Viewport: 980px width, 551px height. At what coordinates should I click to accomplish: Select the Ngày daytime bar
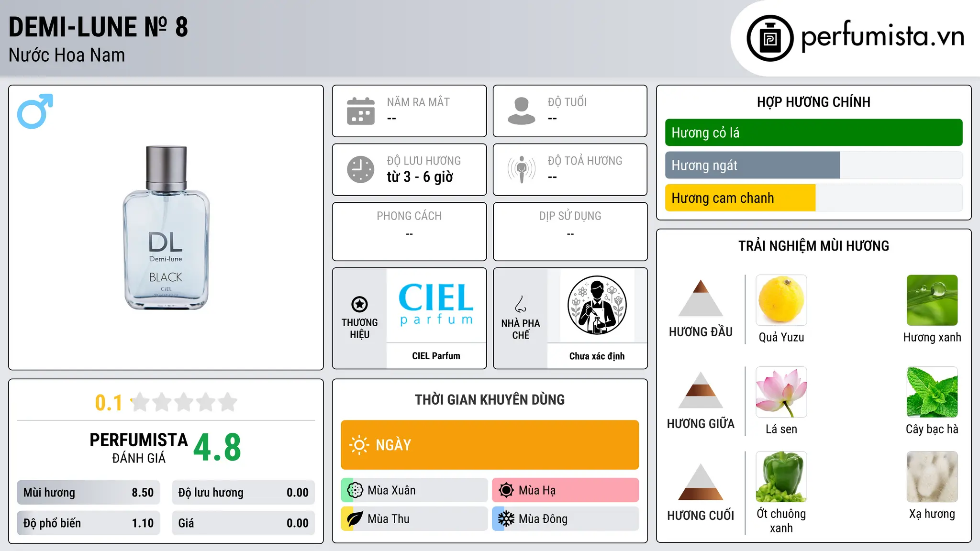pos(490,445)
